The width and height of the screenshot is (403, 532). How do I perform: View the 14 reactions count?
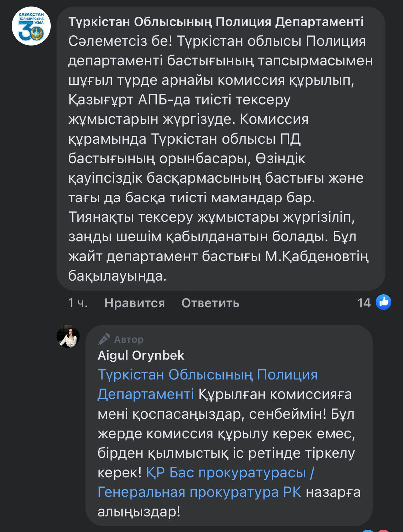(364, 303)
